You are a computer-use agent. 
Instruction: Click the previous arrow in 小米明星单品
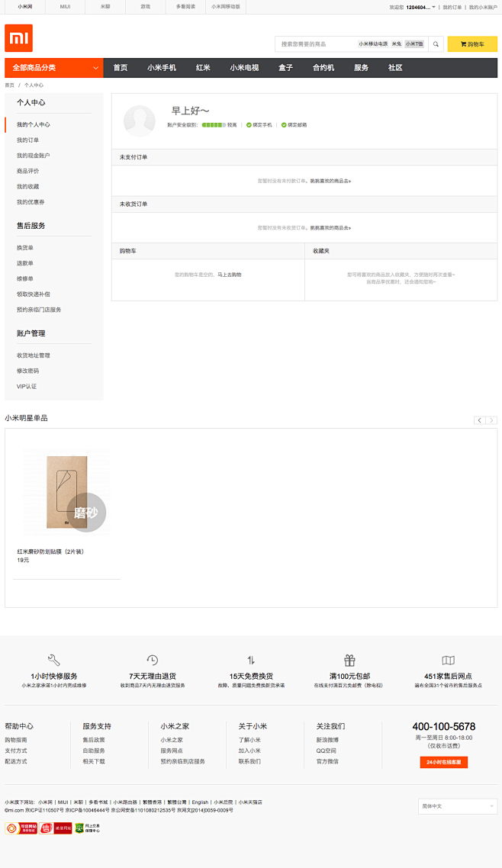479,420
